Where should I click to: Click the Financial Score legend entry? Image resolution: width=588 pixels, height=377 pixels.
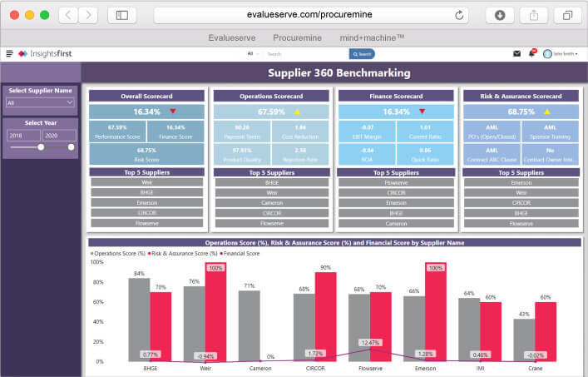(x=240, y=254)
